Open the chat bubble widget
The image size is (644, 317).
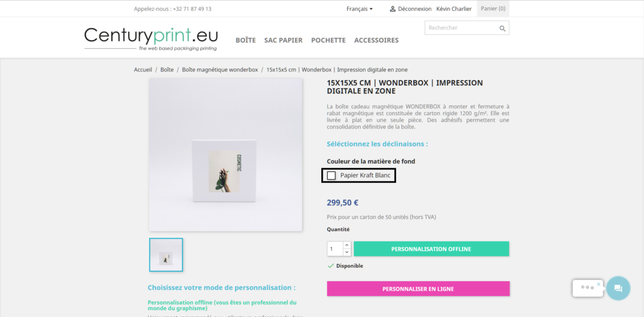click(618, 288)
